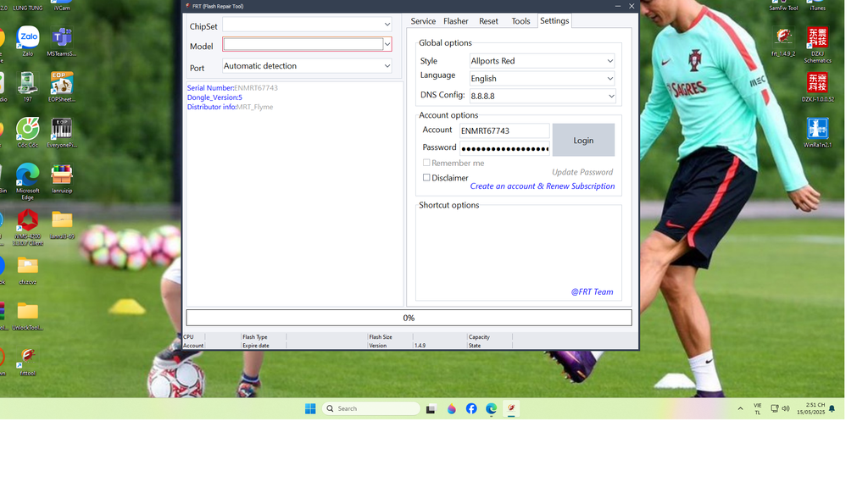Select FRT tool taskbar icon
The height and width of the screenshot is (488, 868).
511,408
